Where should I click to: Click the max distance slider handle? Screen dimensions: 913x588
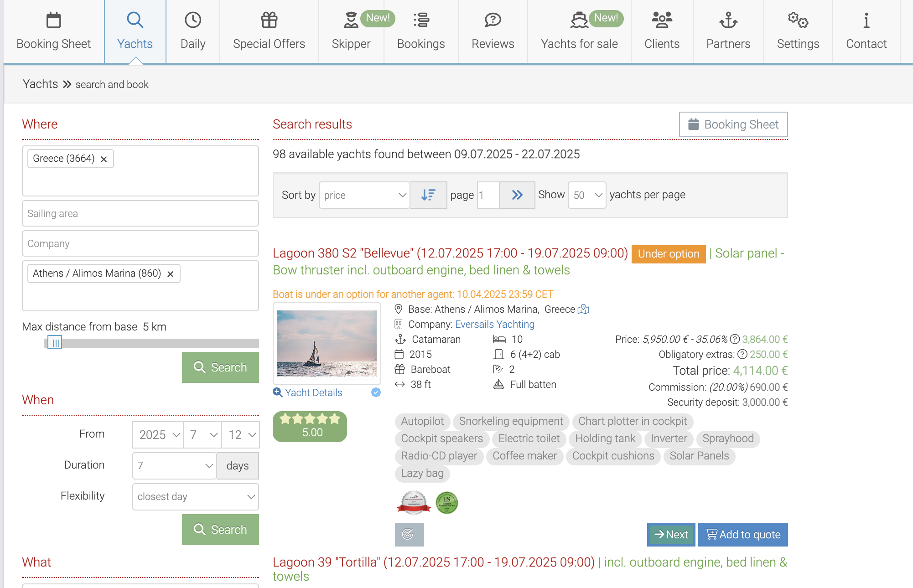(x=55, y=343)
